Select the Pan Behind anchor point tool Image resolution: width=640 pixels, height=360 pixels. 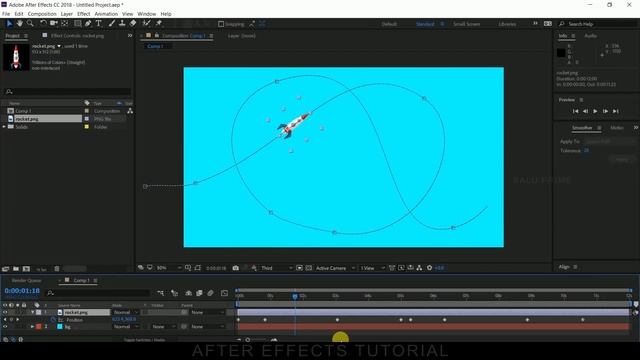tap(64, 24)
